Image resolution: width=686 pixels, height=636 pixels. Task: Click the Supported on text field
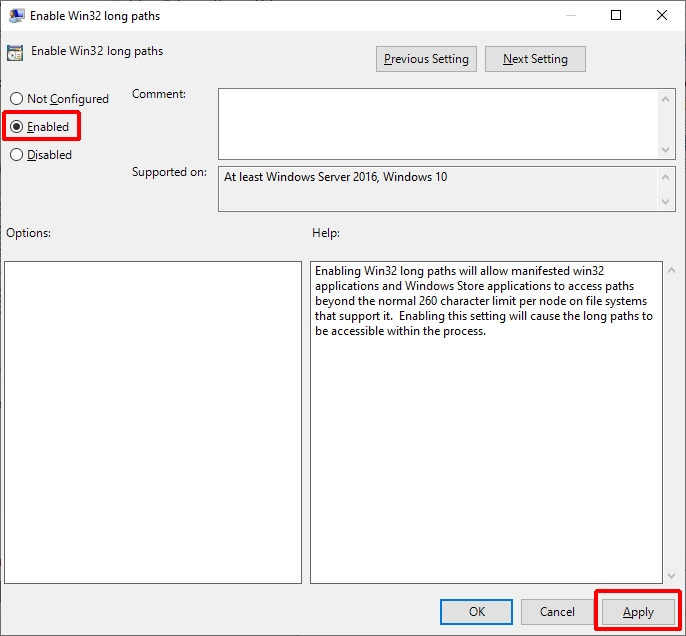438,189
